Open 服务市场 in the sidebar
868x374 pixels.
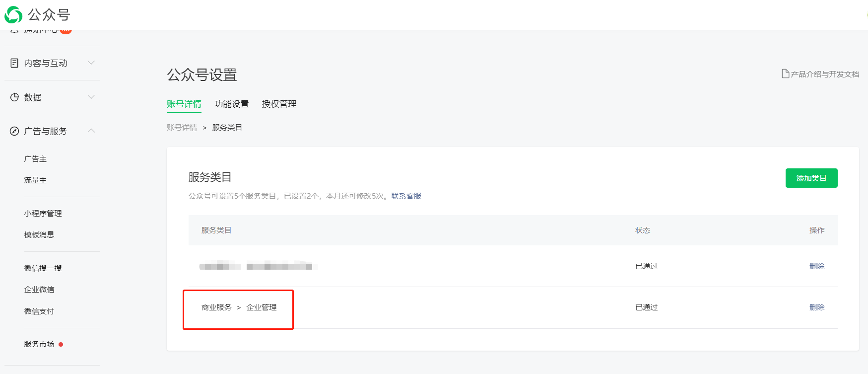click(39, 344)
